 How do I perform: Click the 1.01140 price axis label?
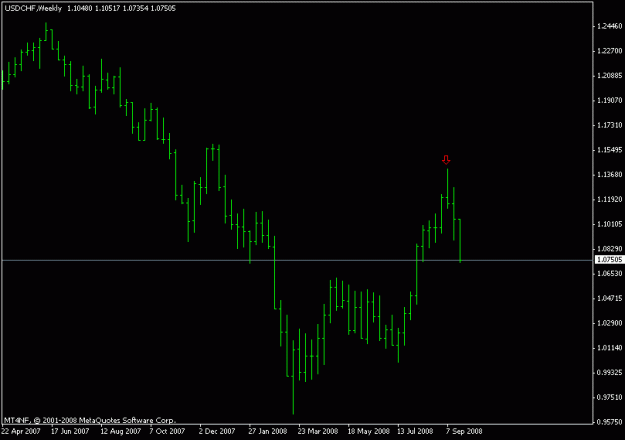(x=609, y=348)
